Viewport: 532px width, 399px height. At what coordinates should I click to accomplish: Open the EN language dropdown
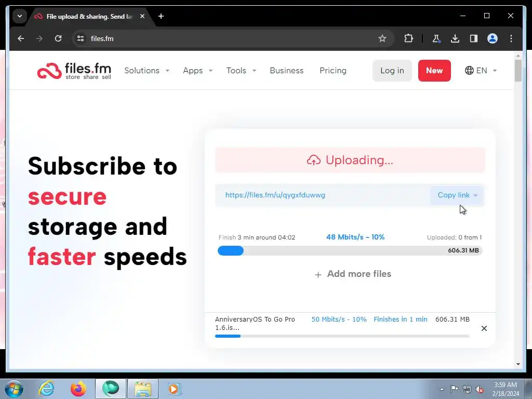[481, 71]
